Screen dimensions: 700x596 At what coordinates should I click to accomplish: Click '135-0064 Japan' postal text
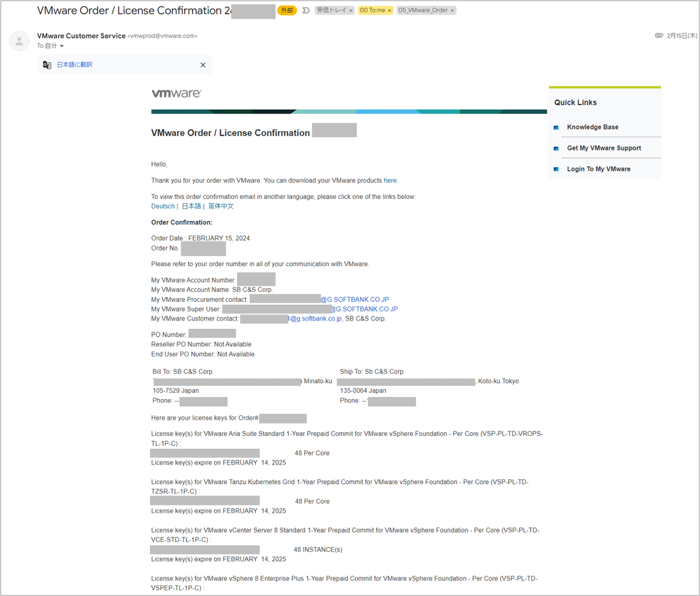click(x=363, y=391)
